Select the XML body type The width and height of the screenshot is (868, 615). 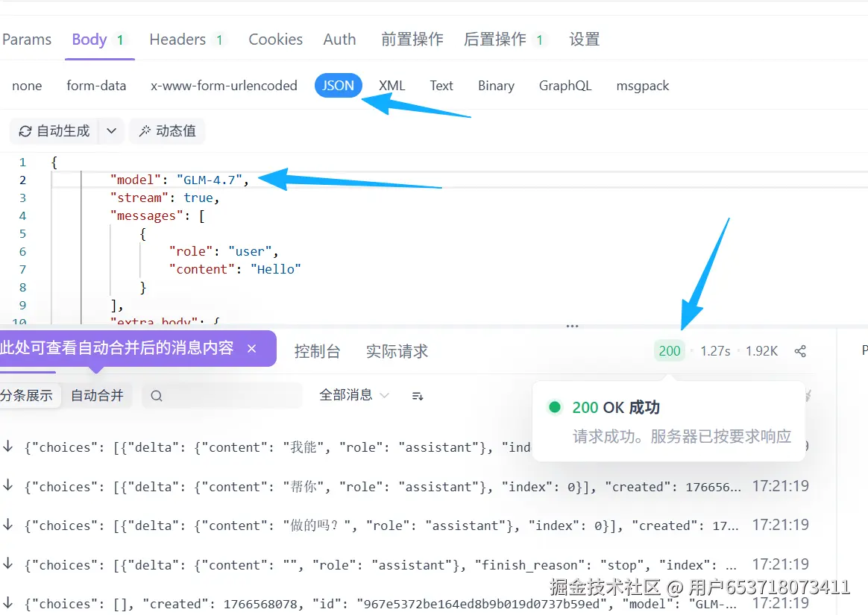(x=392, y=86)
